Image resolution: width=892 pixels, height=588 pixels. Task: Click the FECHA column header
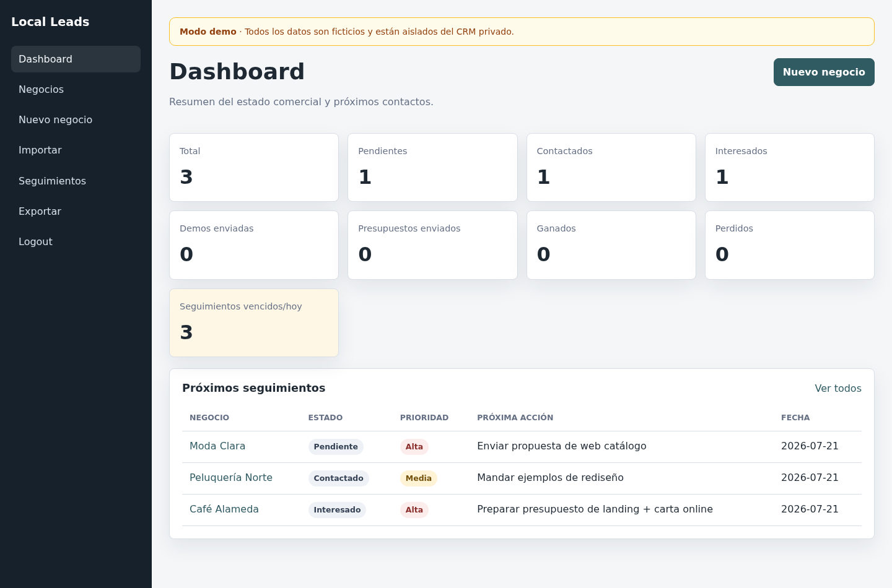click(x=795, y=418)
